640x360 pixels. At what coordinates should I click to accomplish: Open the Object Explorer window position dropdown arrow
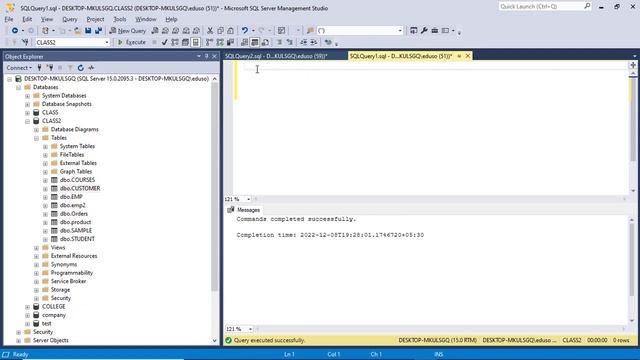click(199, 56)
